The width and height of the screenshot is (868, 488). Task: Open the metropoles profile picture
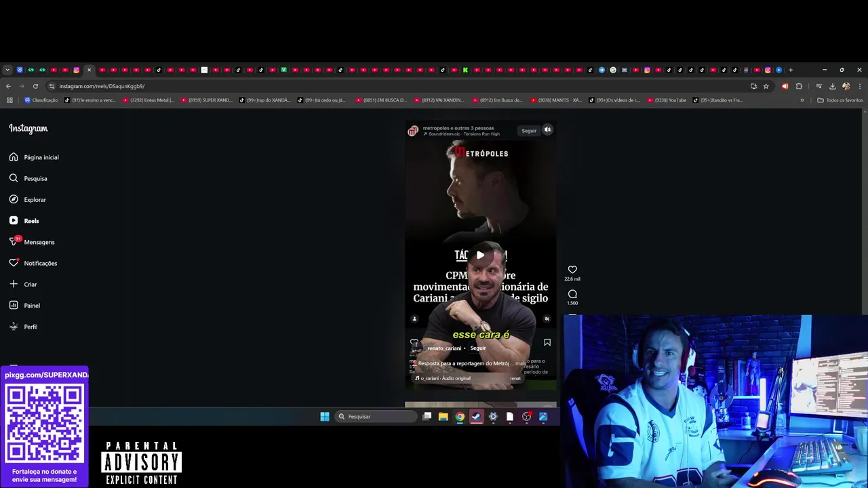412,131
